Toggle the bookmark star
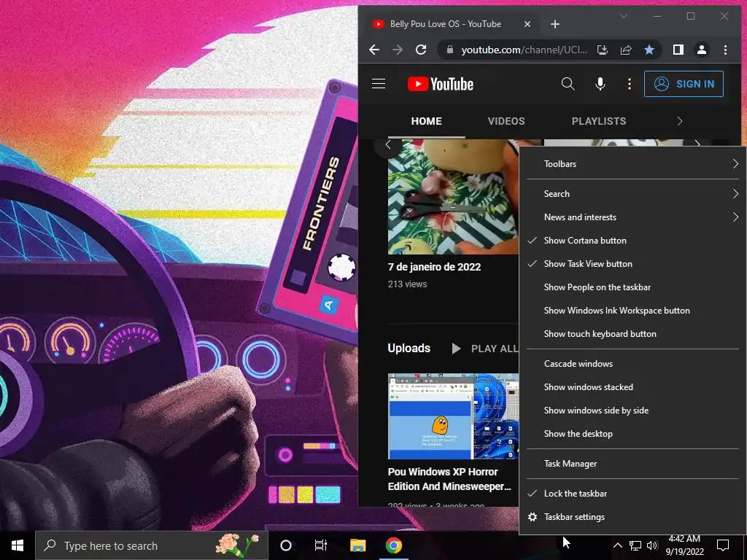 click(x=649, y=50)
